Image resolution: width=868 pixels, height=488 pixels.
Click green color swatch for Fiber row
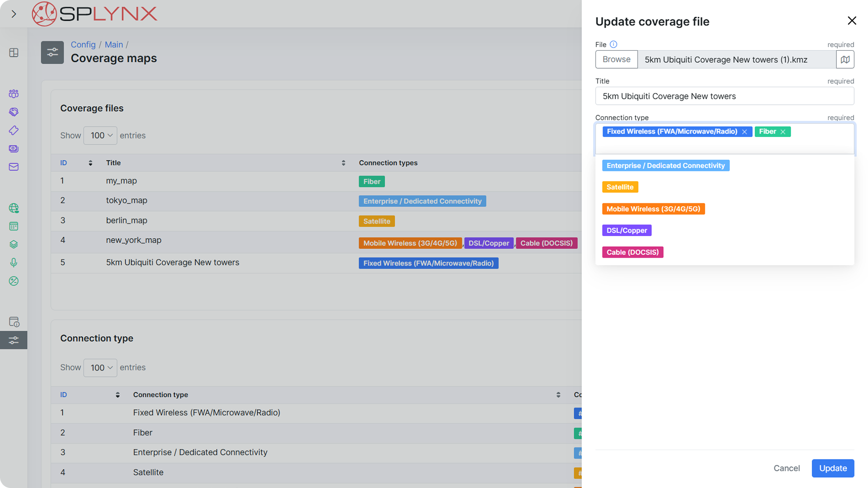coord(578,433)
